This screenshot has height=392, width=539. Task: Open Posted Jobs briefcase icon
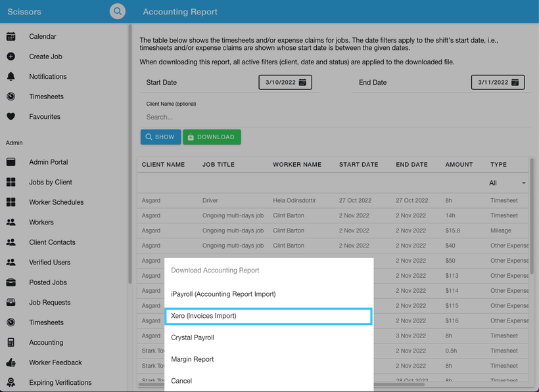click(11, 282)
